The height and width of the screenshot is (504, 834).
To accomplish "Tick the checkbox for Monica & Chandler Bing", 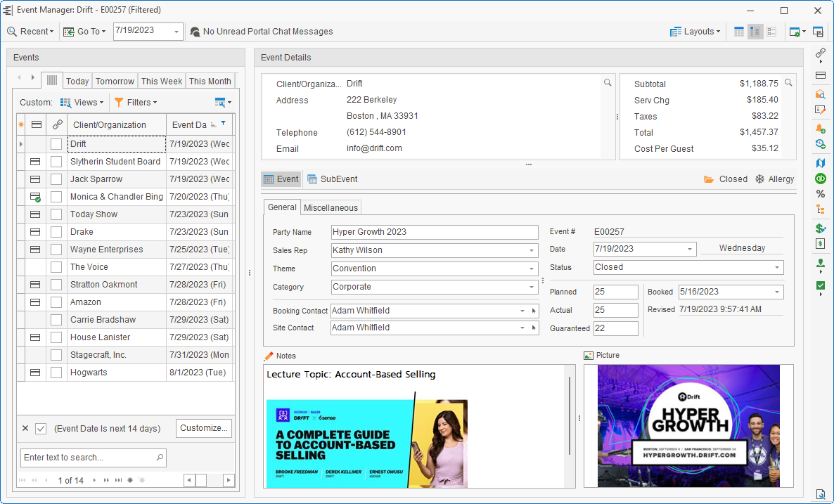I will pyautogui.click(x=56, y=197).
